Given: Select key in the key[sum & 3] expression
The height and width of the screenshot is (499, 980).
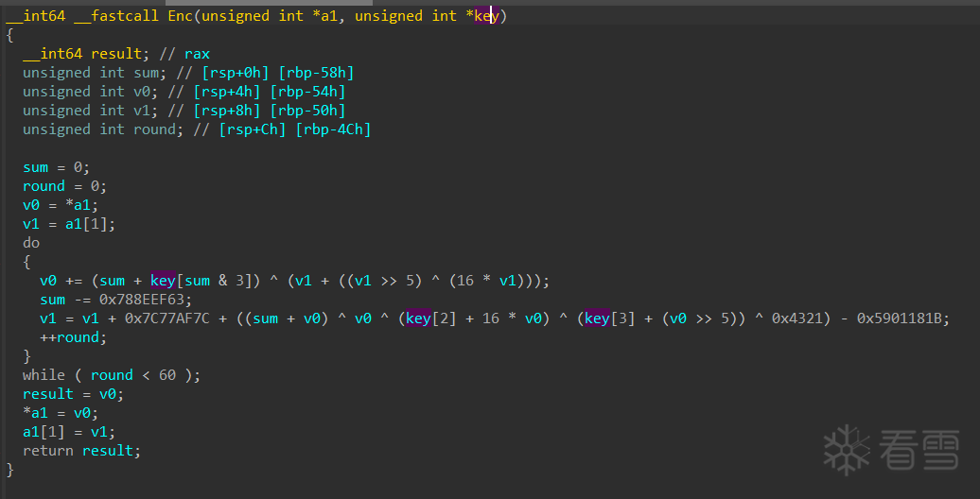Looking at the screenshot, I should (163, 281).
